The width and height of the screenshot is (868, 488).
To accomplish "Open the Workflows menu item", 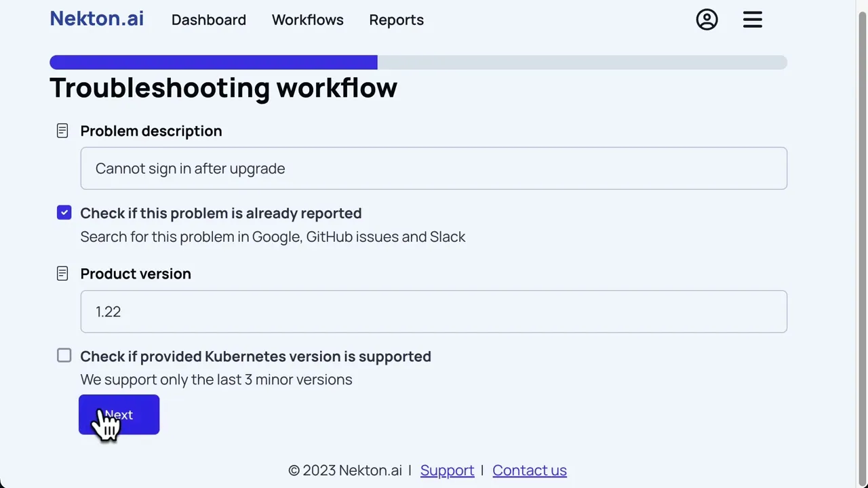I will [x=307, y=20].
